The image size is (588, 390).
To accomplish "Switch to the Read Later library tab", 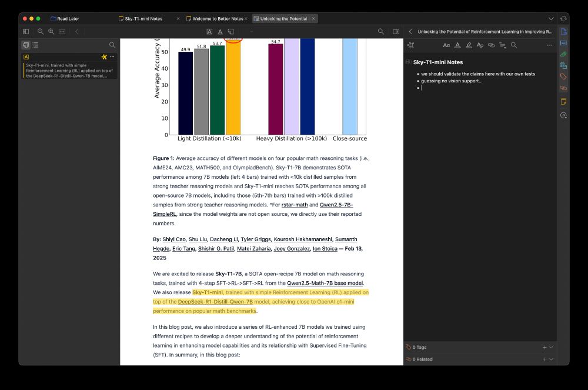I will point(65,19).
